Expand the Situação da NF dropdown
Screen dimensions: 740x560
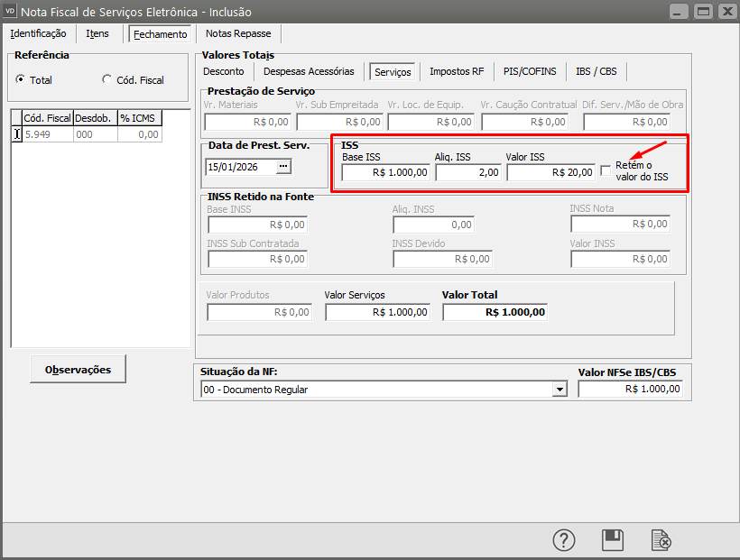pos(560,390)
